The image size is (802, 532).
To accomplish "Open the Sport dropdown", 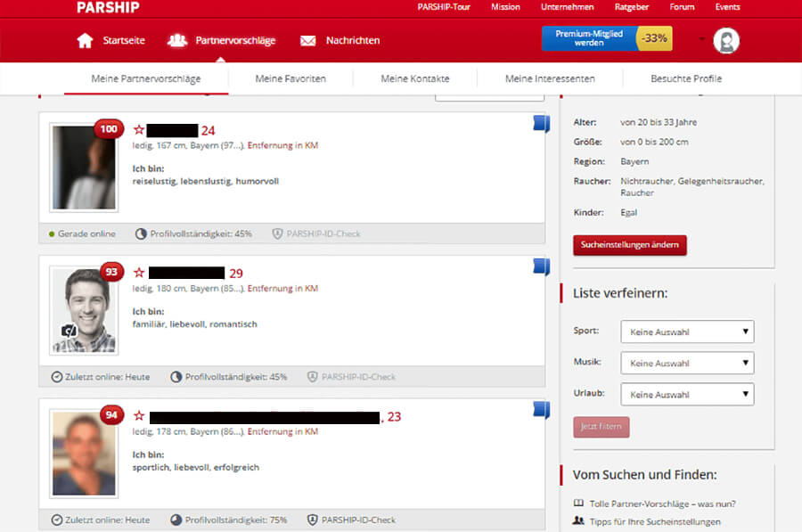I will click(687, 331).
